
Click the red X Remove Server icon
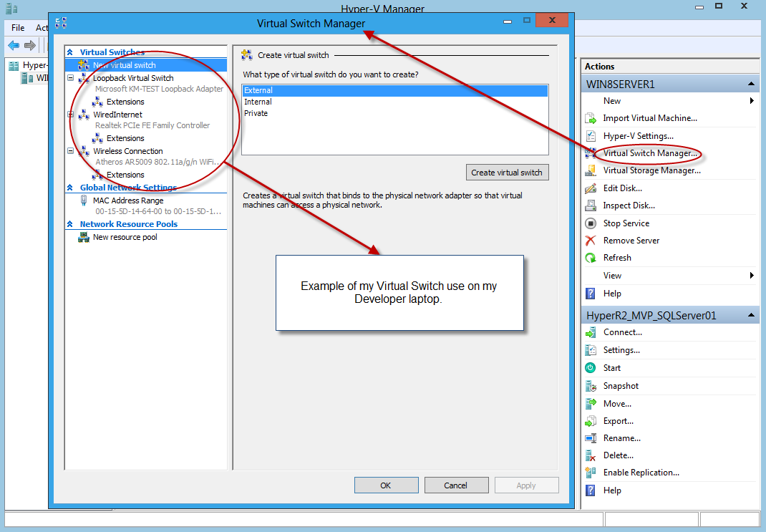(x=591, y=241)
